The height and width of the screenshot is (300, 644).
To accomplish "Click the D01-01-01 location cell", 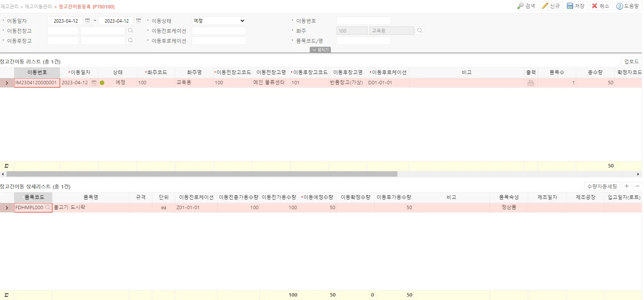I will click(x=388, y=83).
